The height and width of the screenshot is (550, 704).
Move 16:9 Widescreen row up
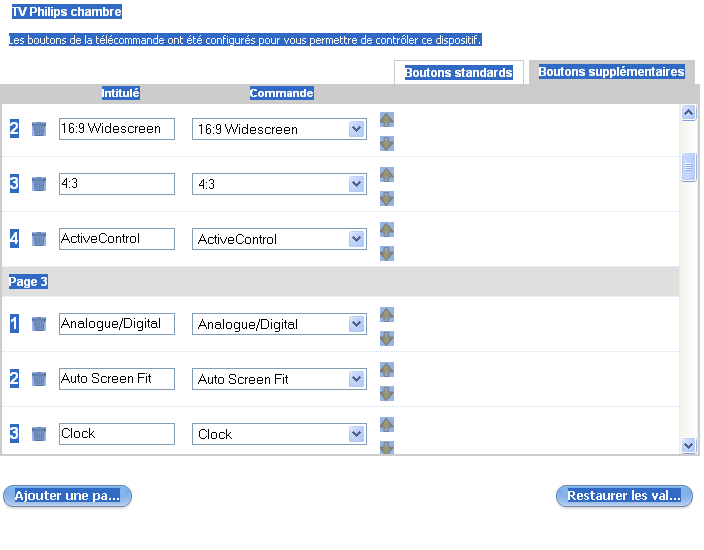tap(387, 119)
